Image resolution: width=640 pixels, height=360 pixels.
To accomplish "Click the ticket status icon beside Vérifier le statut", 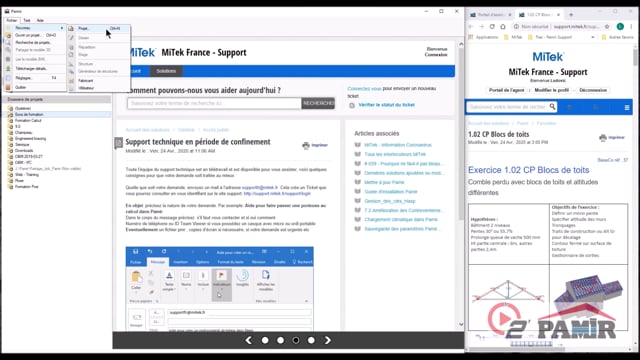I will pyautogui.click(x=352, y=105).
